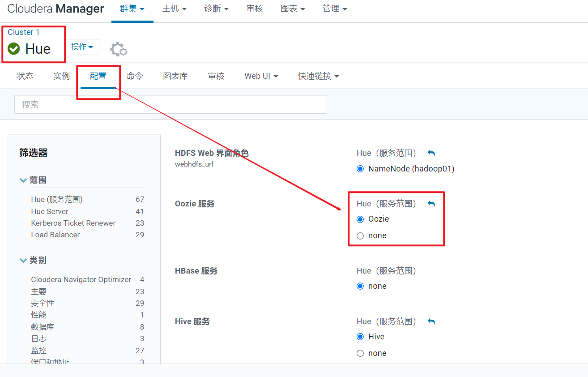Viewport: 588px width, 377px height.
Task: Click the webhdfs_url property name
Action: [194, 164]
